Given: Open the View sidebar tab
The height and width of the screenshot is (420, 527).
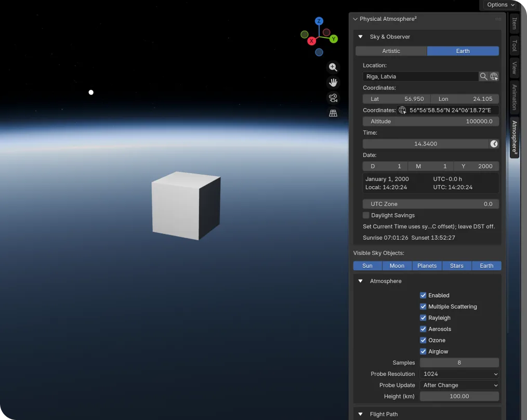Looking at the screenshot, I should coord(514,68).
